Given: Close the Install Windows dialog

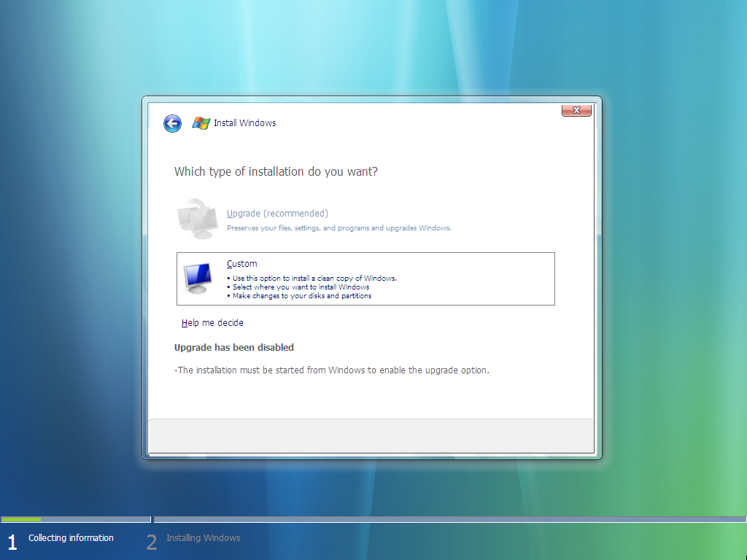Looking at the screenshot, I should [x=576, y=111].
